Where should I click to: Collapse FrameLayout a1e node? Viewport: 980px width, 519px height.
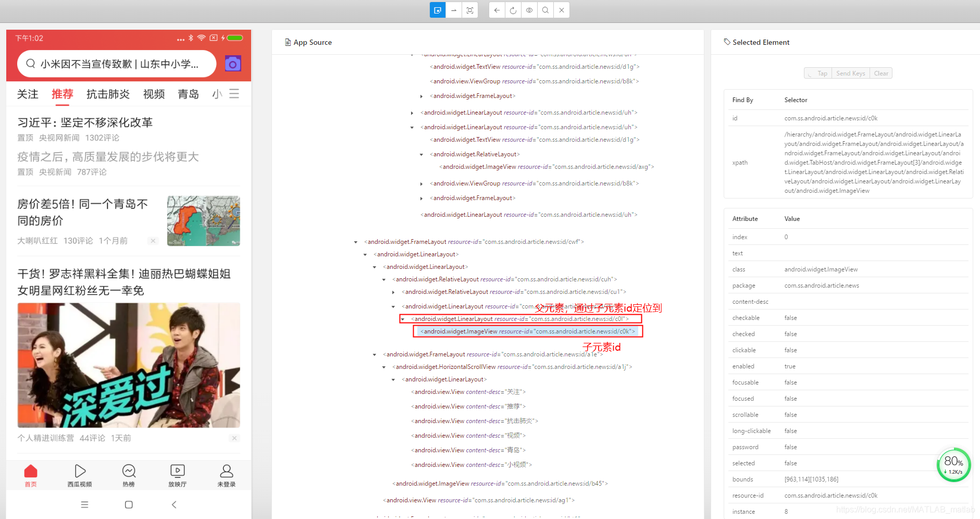(x=375, y=354)
